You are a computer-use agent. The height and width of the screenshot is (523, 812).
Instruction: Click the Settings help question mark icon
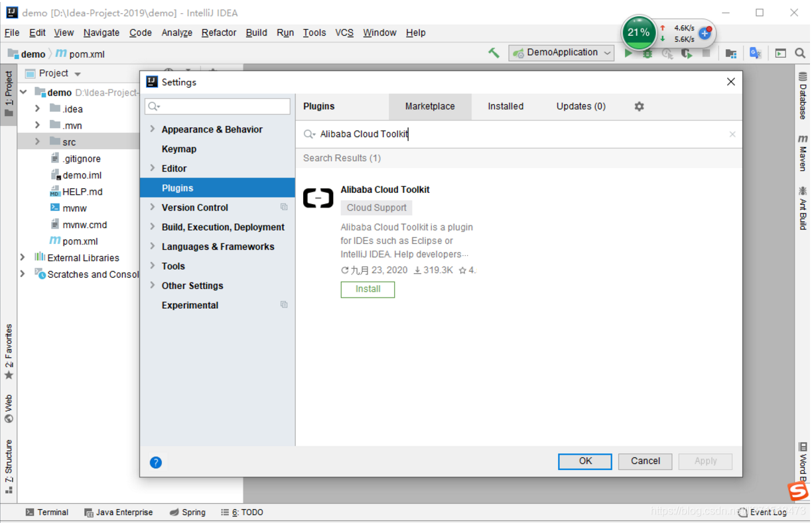point(156,463)
